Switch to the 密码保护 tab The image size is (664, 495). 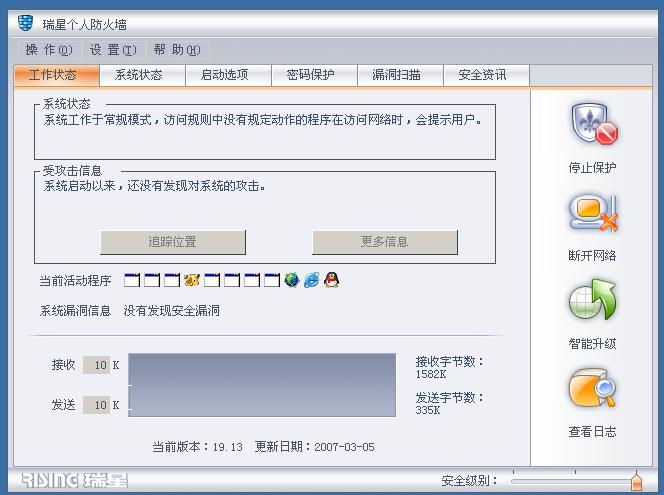point(314,75)
